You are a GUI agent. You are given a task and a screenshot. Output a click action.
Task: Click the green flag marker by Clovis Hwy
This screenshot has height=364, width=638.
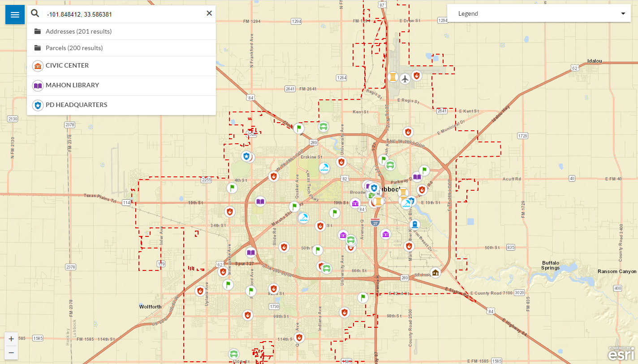click(299, 128)
